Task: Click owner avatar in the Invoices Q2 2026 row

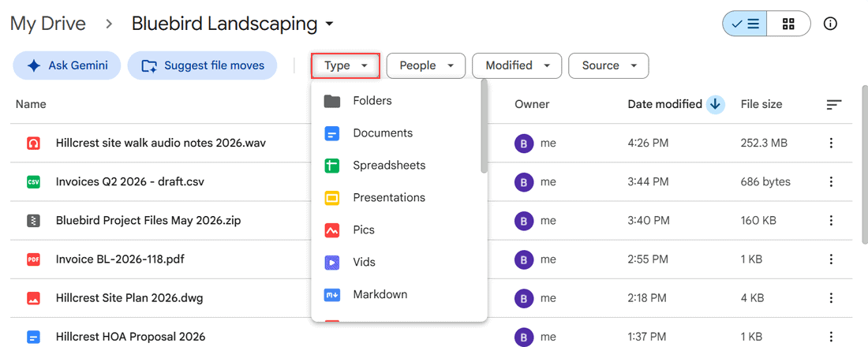Action: point(524,182)
